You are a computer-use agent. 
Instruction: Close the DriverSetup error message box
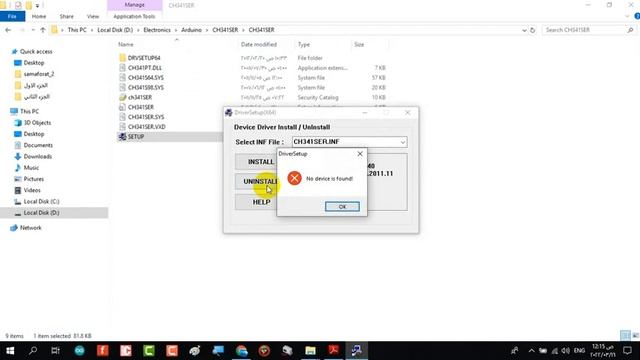(x=360, y=154)
